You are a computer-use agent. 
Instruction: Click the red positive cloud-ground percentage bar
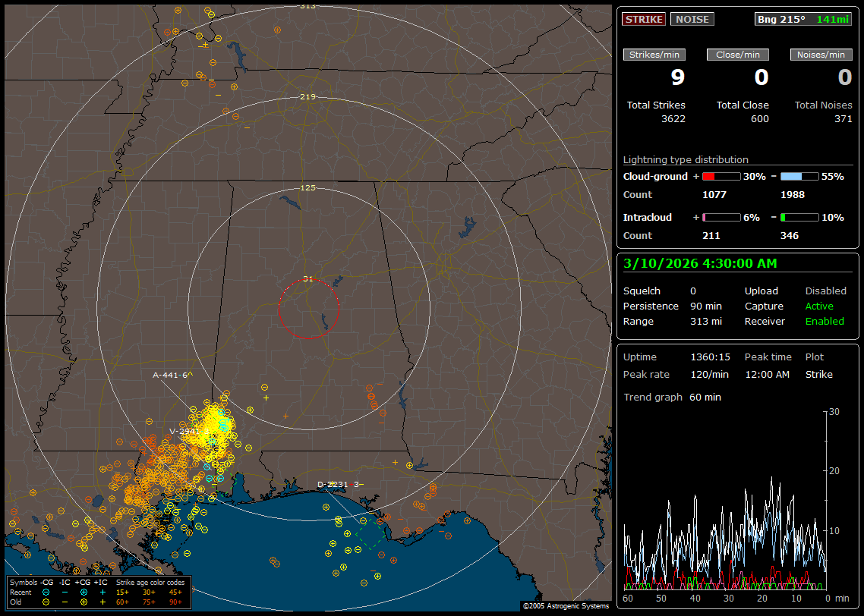[x=721, y=177]
